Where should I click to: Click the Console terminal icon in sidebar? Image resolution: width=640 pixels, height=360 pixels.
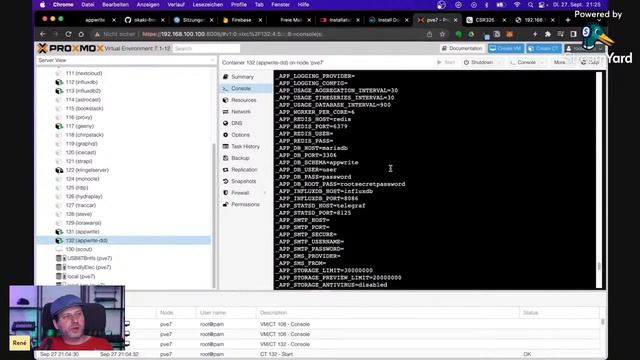(x=225, y=88)
